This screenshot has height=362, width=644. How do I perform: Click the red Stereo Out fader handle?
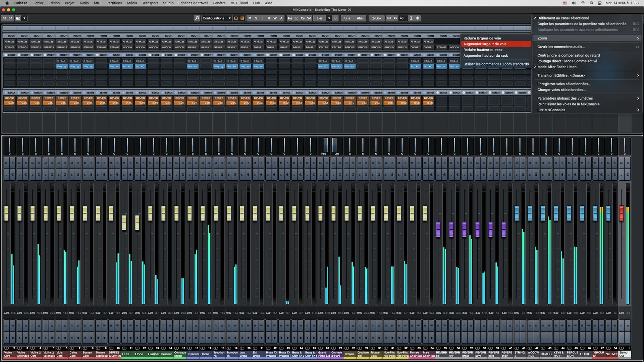click(x=621, y=213)
